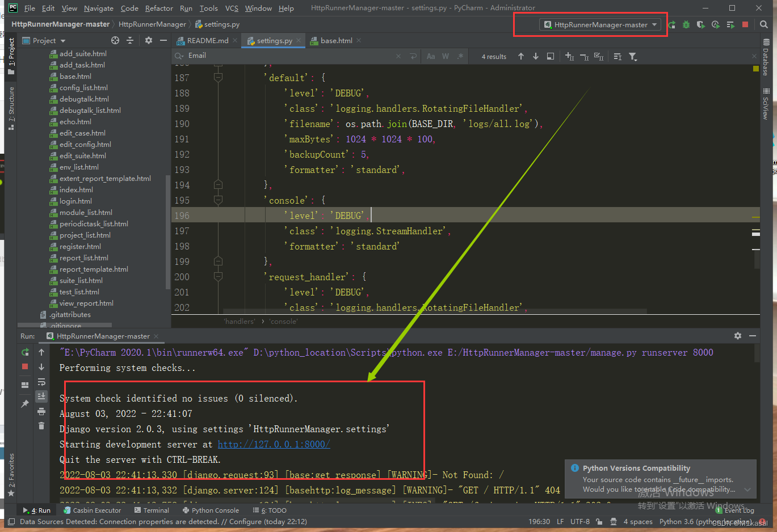
Task: Open the UTF-8 encoding selector in status bar
Action: click(580, 521)
